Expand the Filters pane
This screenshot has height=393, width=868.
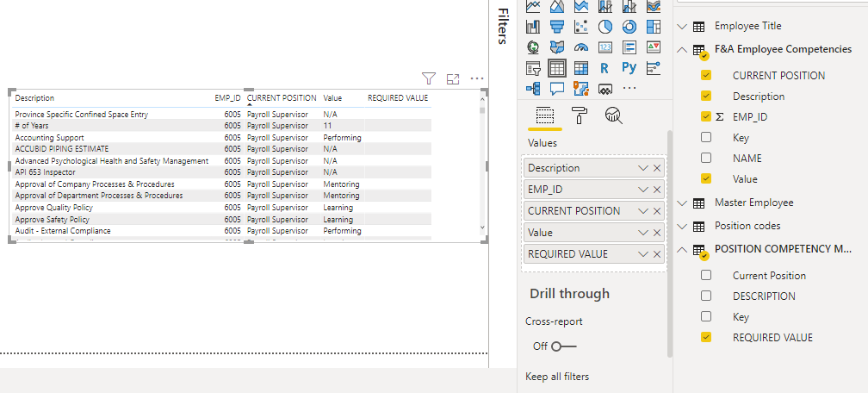coord(503,26)
